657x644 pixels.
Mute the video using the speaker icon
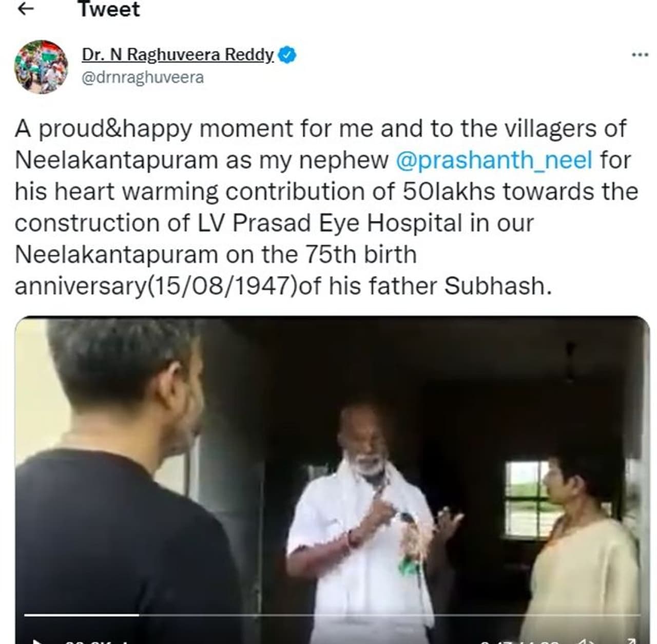(588, 641)
